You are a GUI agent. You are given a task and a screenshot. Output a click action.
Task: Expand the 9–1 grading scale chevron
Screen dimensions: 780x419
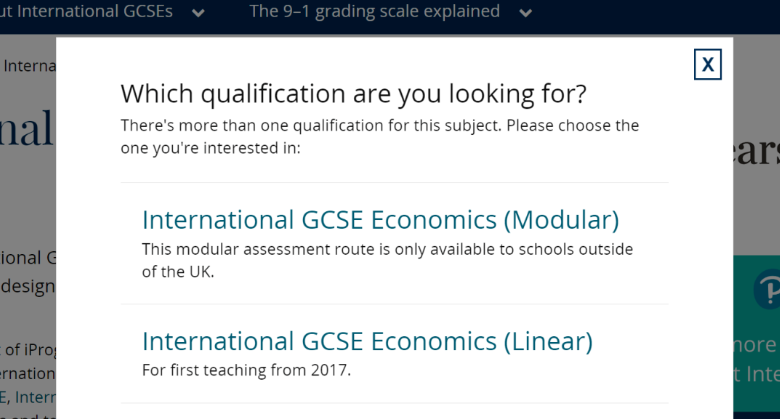click(525, 13)
